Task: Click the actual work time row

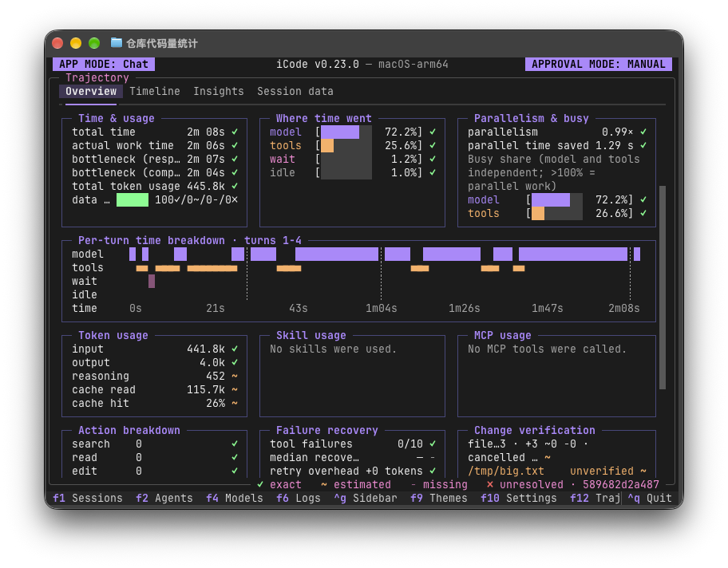Action: point(155,146)
